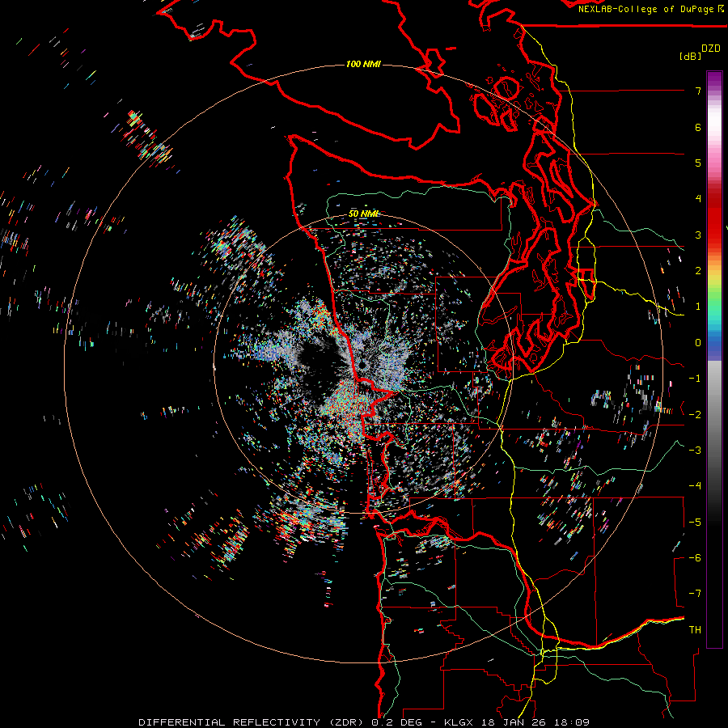Click the 2 dB legend value
Image resolution: width=728 pixels, height=728 pixels.
698,271
